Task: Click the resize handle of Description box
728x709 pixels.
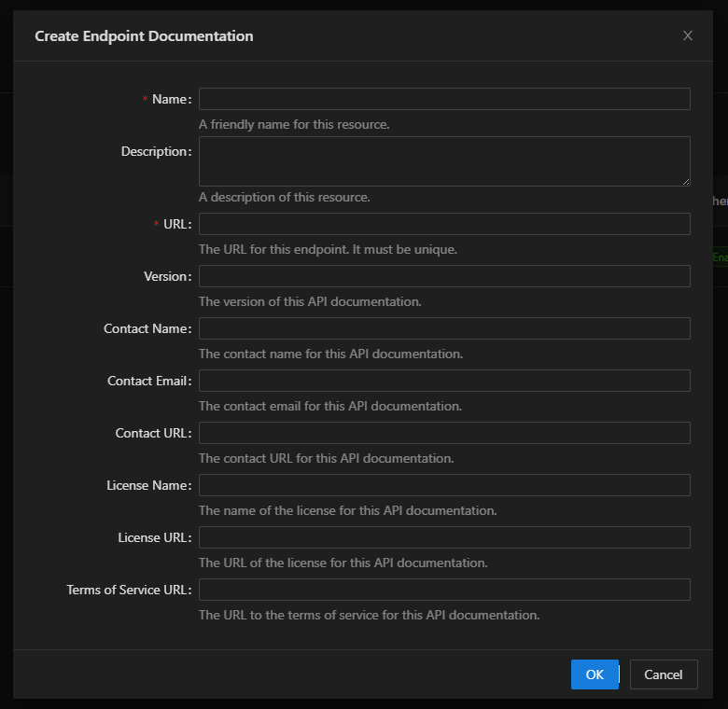Action: [x=686, y=181]
